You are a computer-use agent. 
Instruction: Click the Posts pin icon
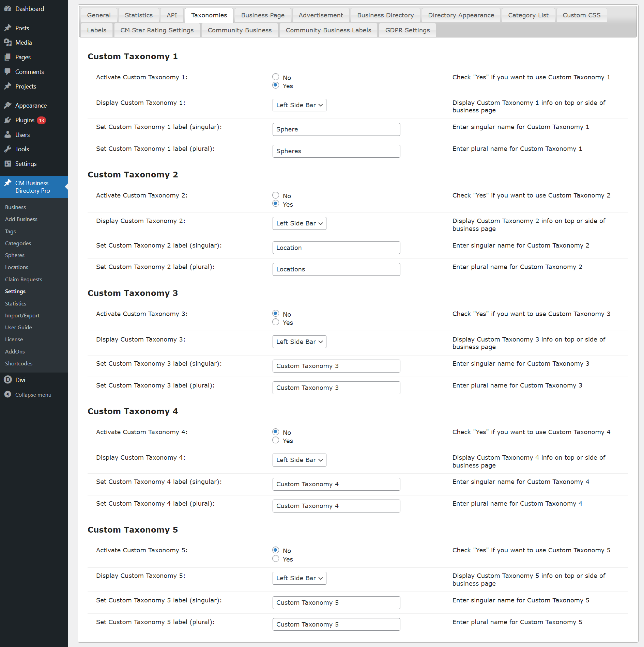click(8, 28)
